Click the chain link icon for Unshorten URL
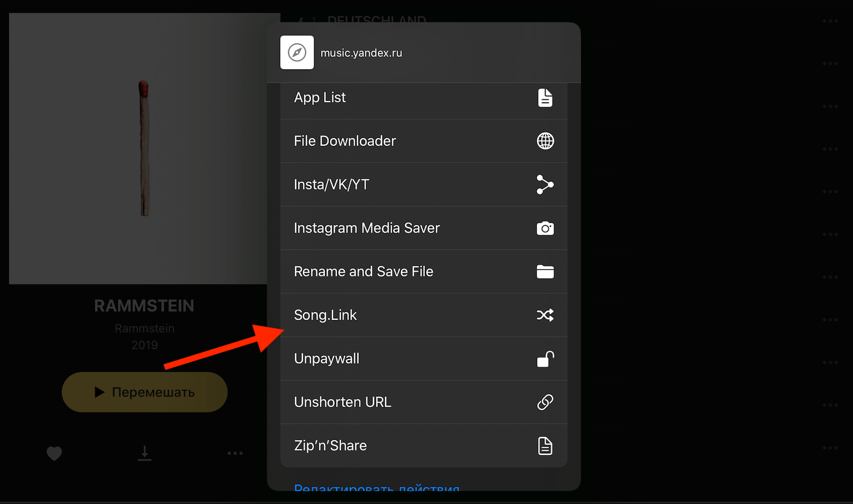Screen dimensions: 853x504 tap(545, 402)
